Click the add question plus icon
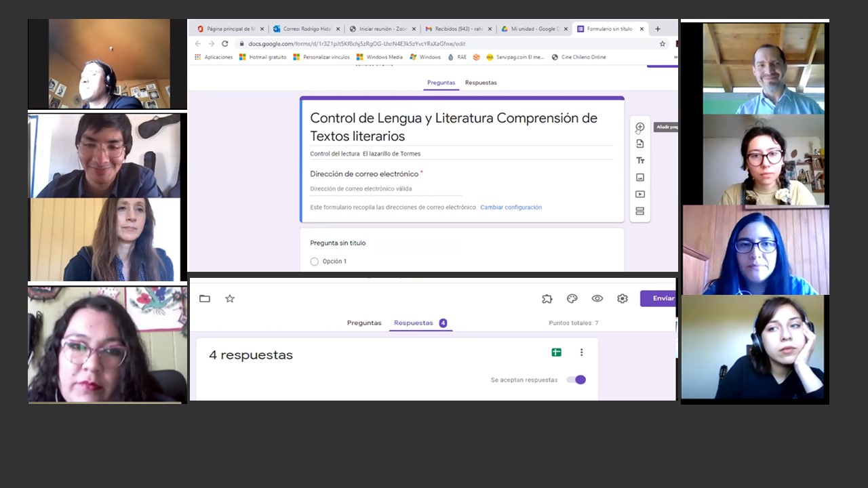Image resolution: width=868 pixels, height=488 pixels. tap(639, 127)
